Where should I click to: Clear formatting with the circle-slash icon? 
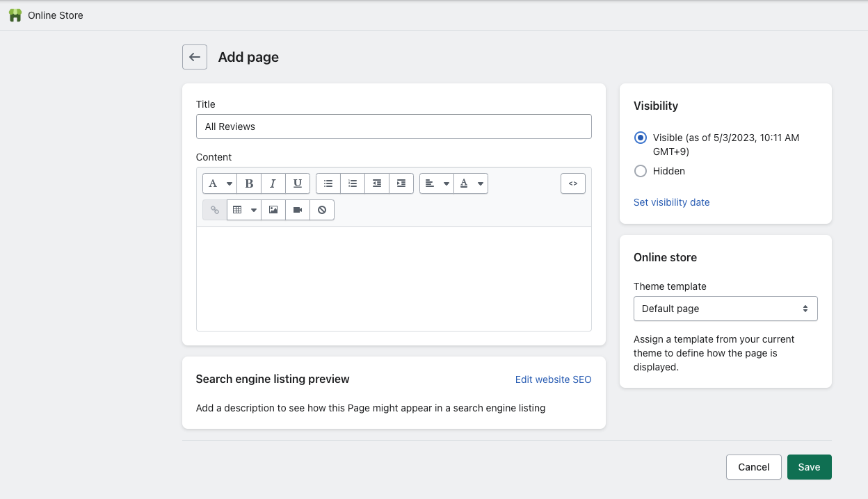coord(322,210)
